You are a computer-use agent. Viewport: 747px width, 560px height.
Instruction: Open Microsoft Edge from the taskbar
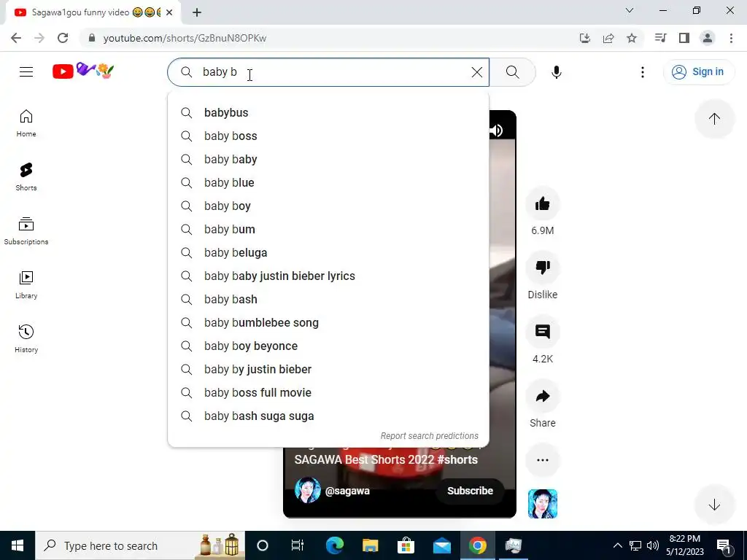tap(334, 545)
